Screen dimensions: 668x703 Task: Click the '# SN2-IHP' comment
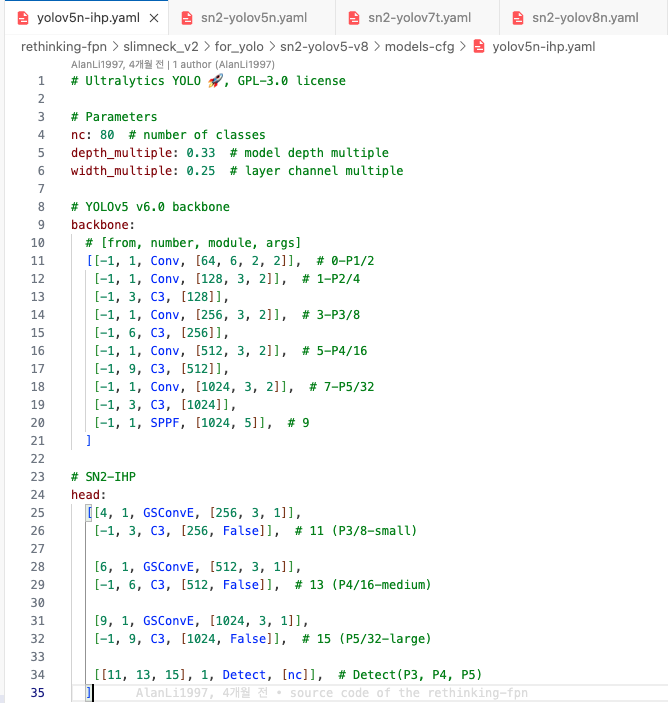tap(103, 477)
